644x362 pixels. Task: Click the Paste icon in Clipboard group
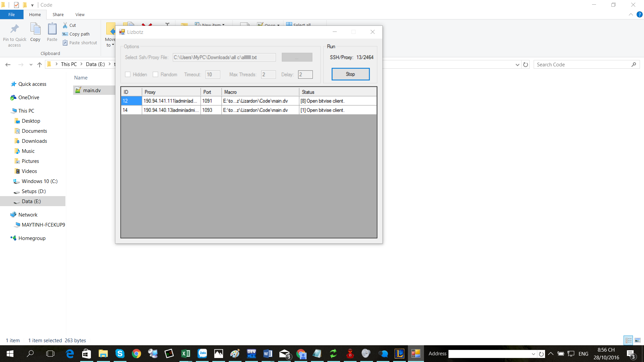pos(52,29)
